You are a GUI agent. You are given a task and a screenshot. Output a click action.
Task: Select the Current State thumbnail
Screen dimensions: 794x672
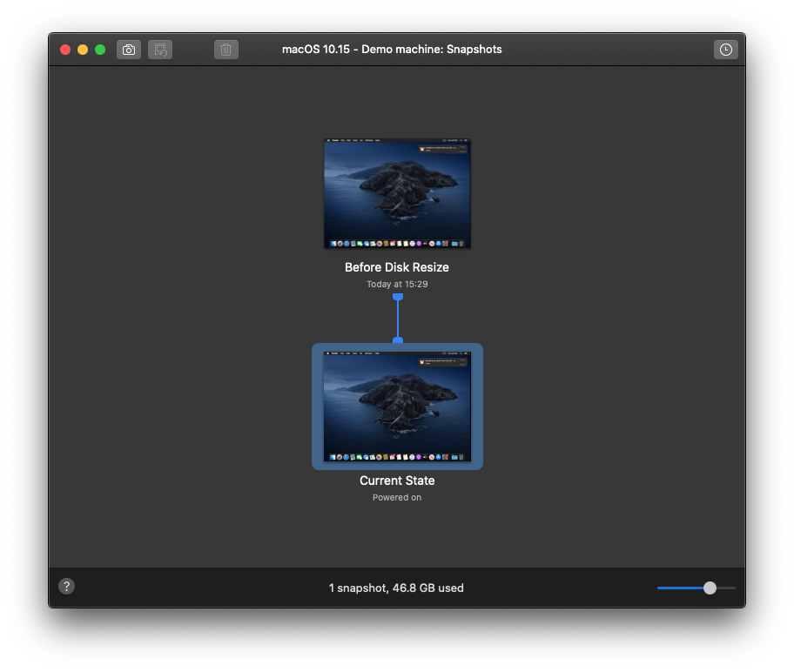coord(398,407)
